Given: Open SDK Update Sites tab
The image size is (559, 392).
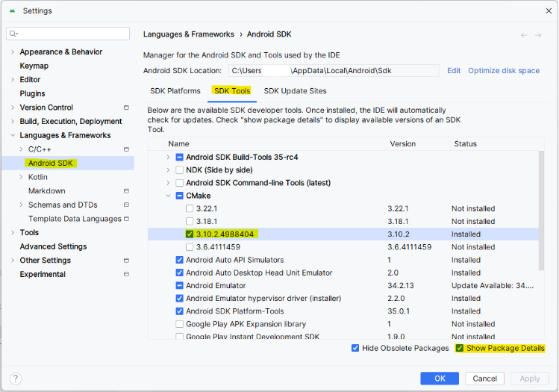Looking at the screenshot, I should click(296, 91).
